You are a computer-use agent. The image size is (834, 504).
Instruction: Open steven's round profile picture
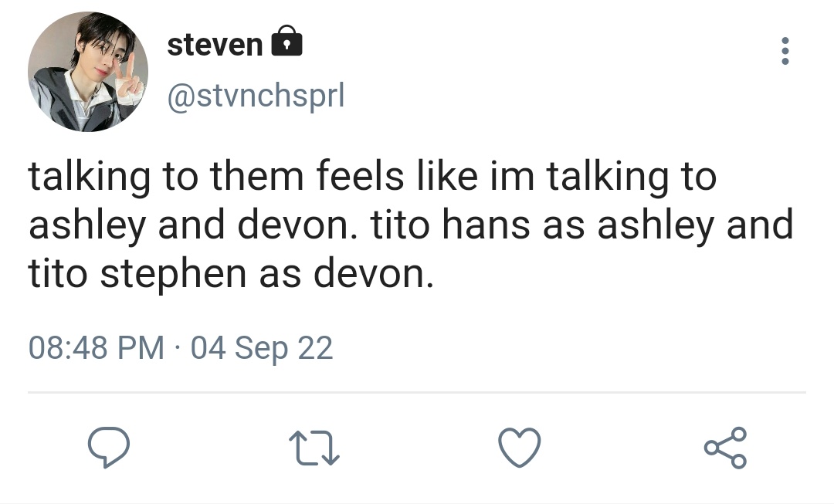point(88,72)
